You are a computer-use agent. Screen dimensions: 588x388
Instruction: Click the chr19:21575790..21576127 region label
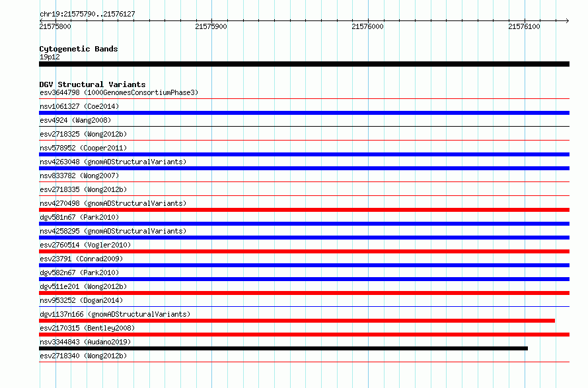click(87, 14)
